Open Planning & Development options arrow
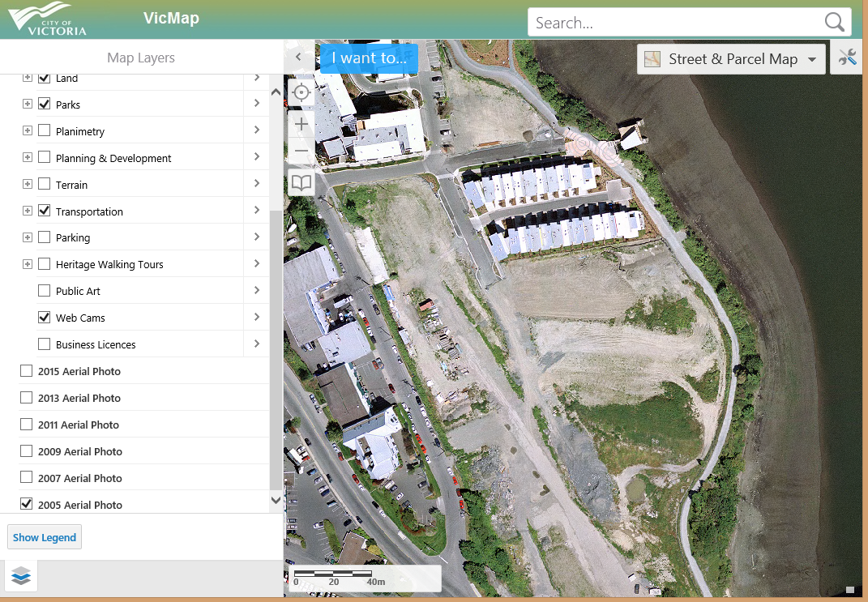 click(x=257, y=156)
